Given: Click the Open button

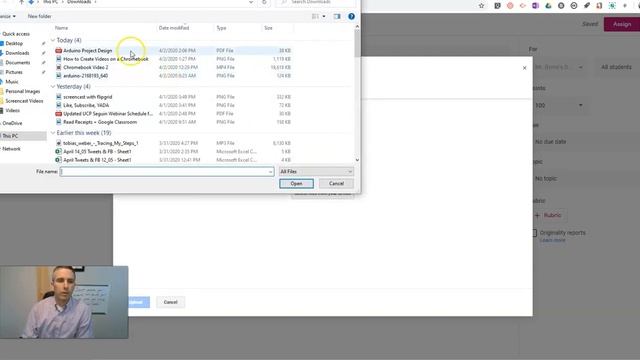Looking at the screenshot, I should 296,184.
